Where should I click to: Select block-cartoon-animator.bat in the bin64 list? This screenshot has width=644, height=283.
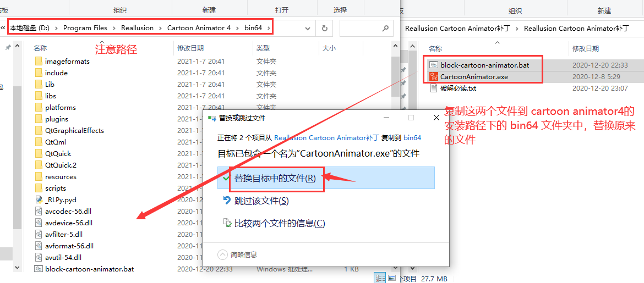(x=90, y=269)
